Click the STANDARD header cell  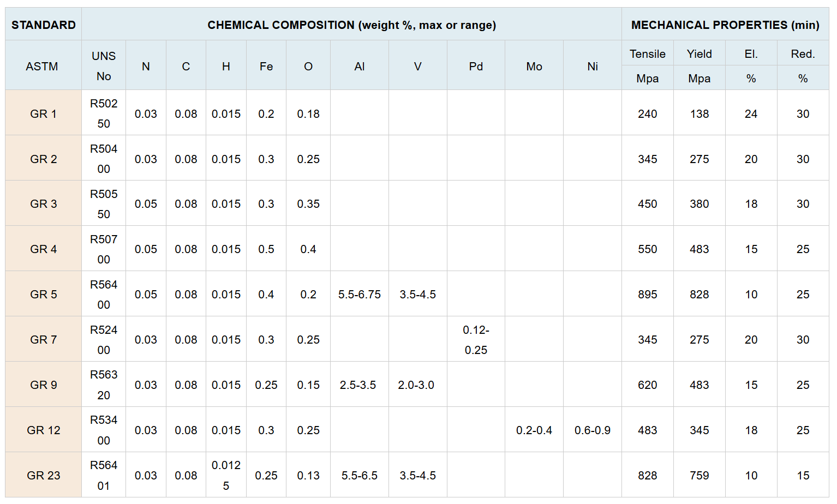pyautogui.click(x=44, y=25)
